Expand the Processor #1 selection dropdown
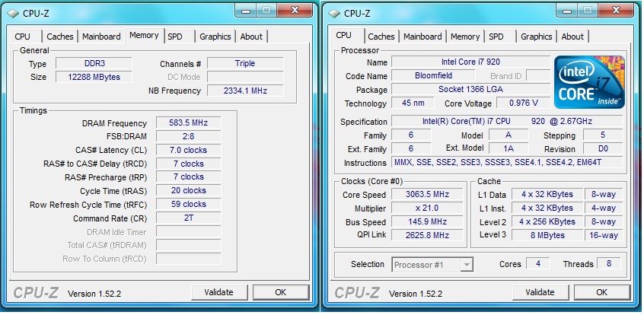 [467, 265]
